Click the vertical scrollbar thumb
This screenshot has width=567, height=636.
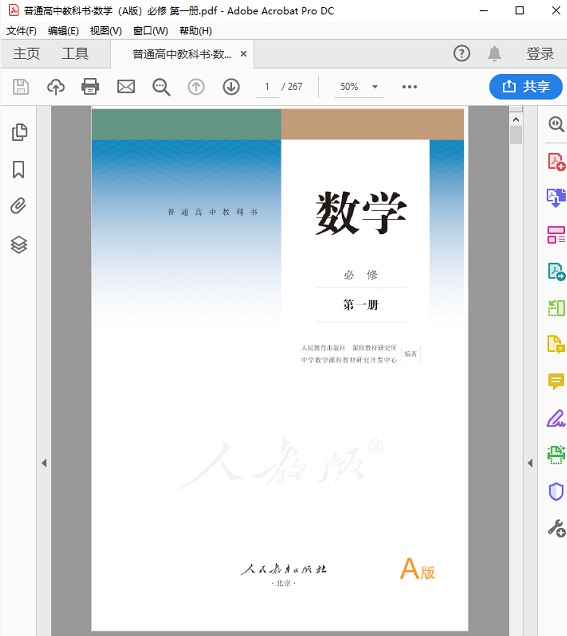pos(516,135)
